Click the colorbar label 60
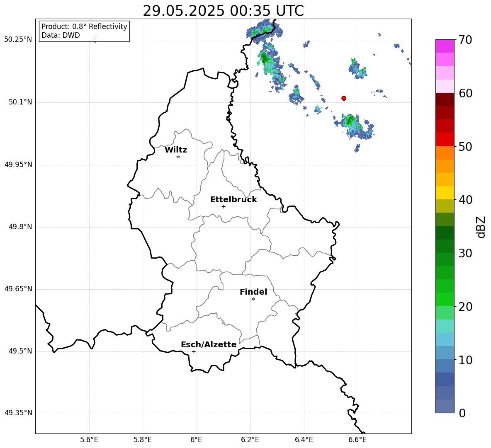Viewport: 491px width, 448px height. pos(465,93)
